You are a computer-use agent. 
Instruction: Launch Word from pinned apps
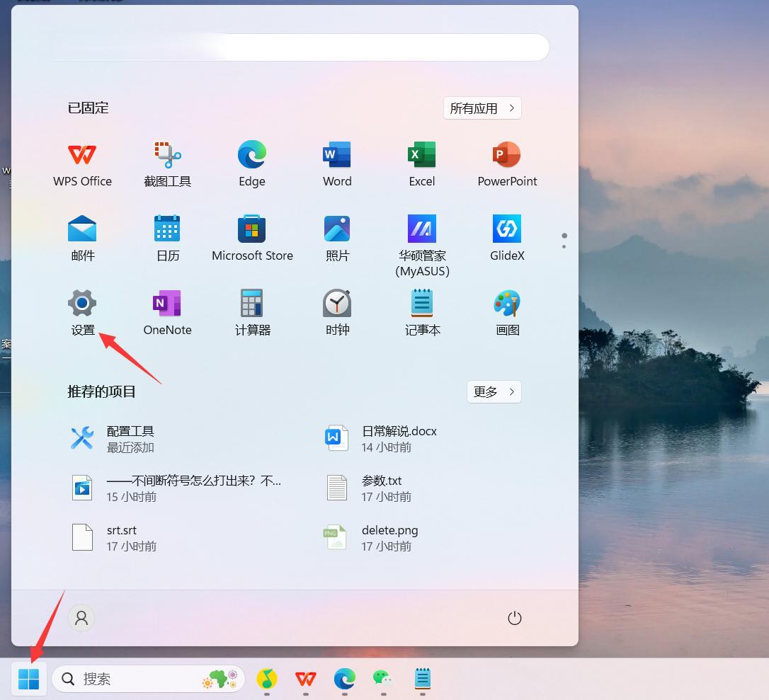[337, 164]
